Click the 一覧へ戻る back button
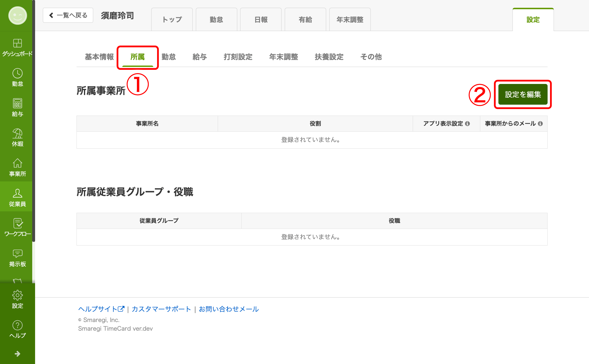 pos(68,15)
